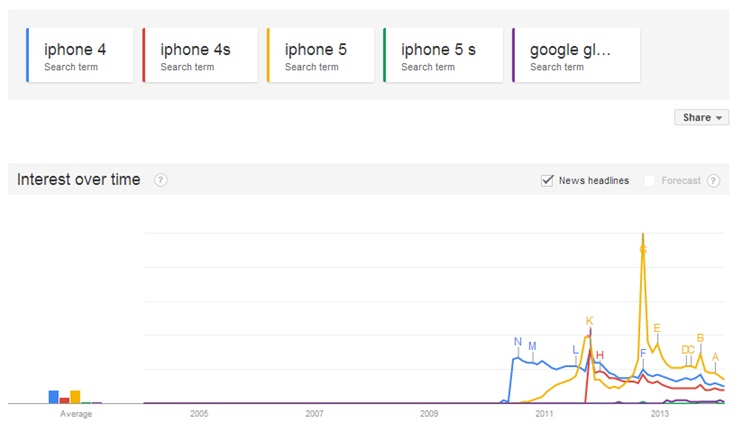This screenshot has height=423, width=737.
Task: Click news headline marker L on chart
Action: point(575,350)
